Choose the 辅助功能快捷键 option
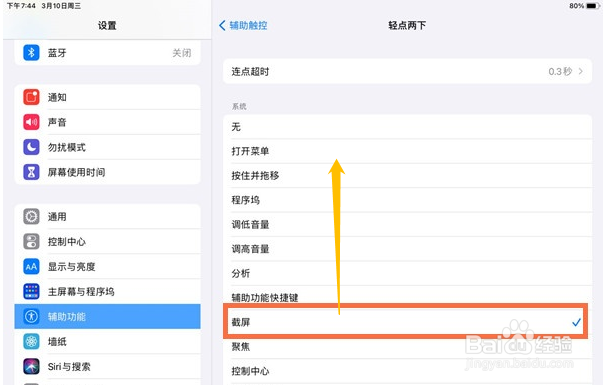This screenshot has width=607, height=385. tap(407, 298)
